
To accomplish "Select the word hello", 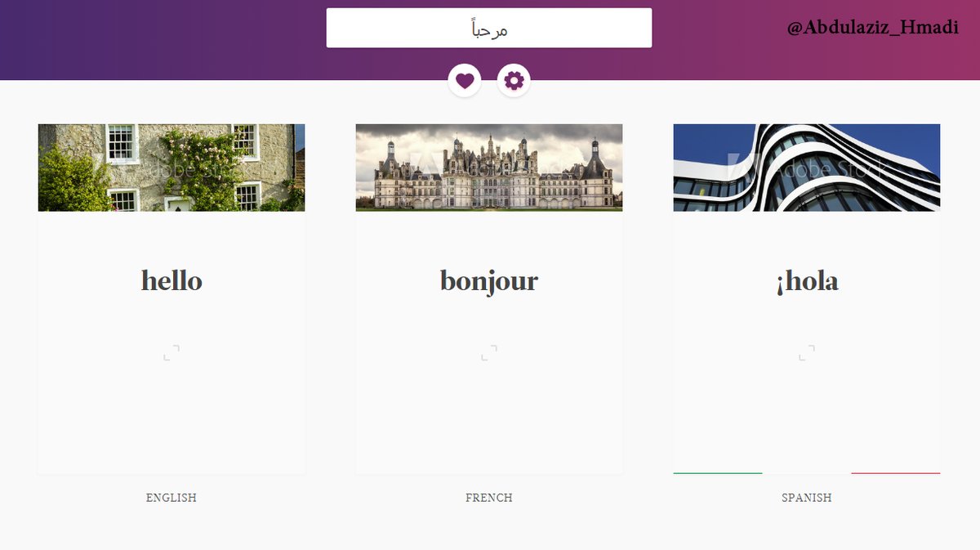I will 171,281.
